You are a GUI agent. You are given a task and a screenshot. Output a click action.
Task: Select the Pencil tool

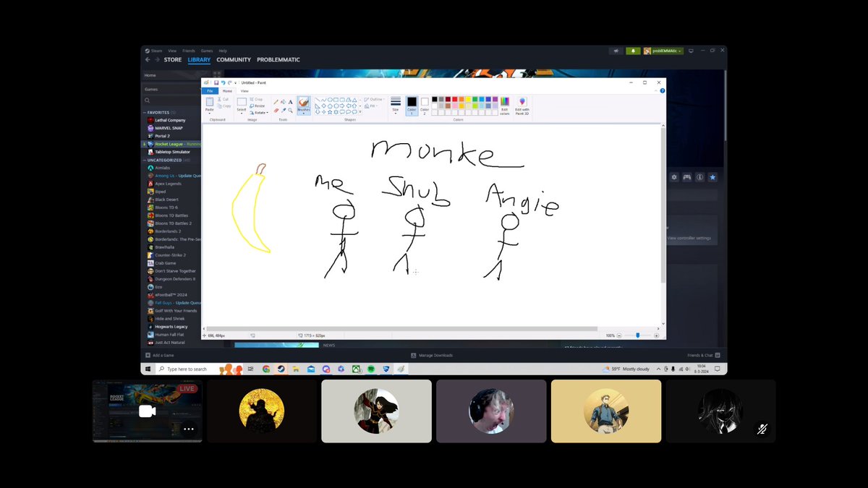[275, 100]
